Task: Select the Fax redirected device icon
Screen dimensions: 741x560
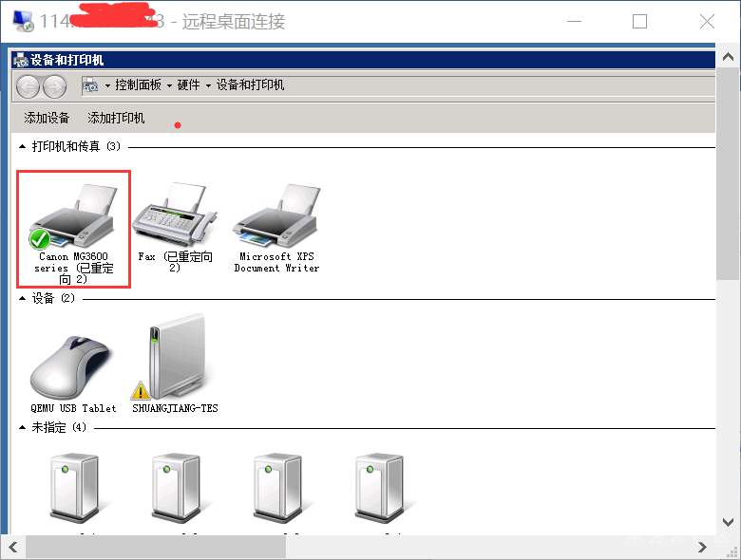Action: click(175, 229)
